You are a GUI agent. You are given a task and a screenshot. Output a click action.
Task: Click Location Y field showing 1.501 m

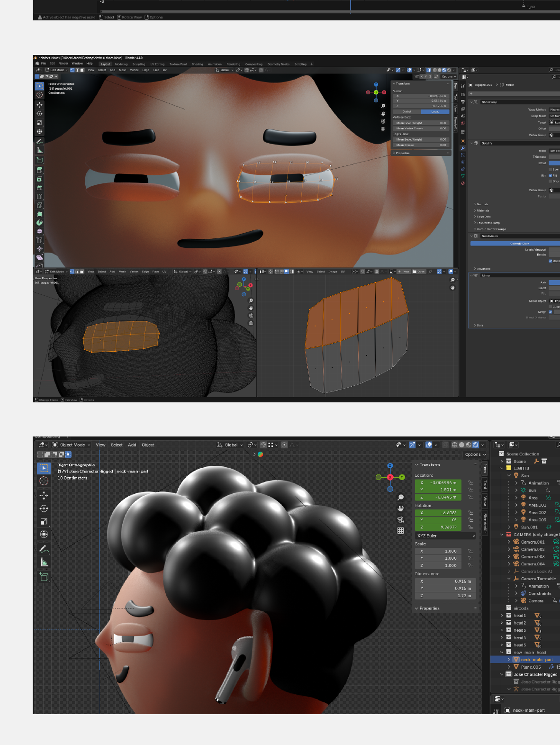pyautogui.click(x=438, y=490)
